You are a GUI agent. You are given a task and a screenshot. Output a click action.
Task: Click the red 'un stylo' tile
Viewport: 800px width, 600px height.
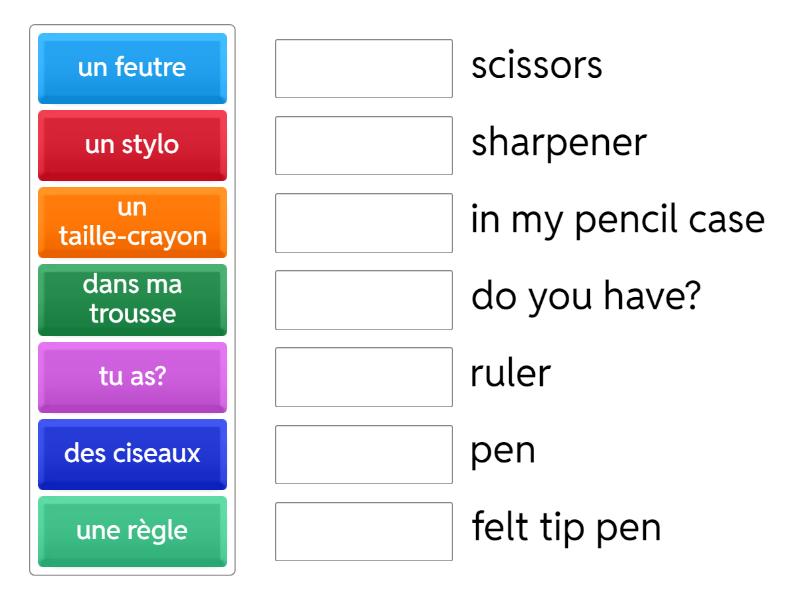(132, 145)
